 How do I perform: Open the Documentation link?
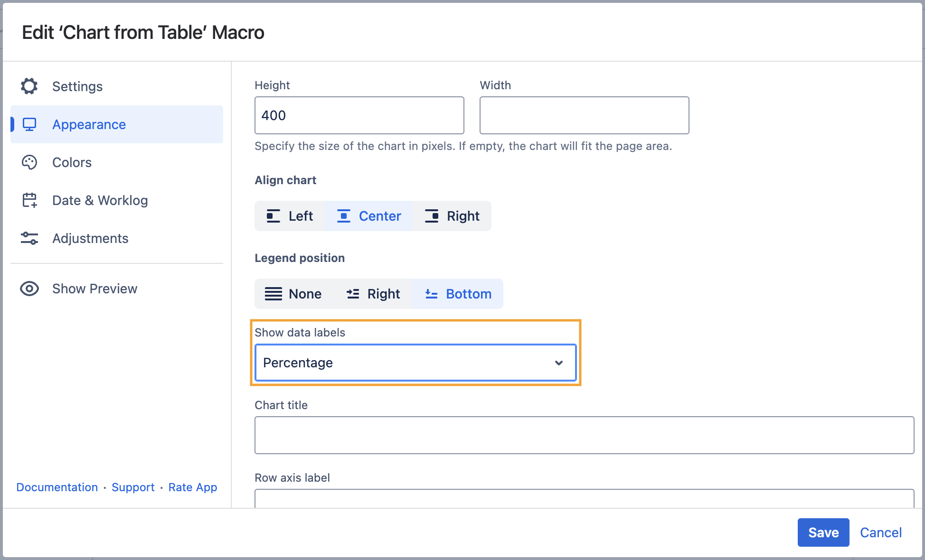coord(57,487)
